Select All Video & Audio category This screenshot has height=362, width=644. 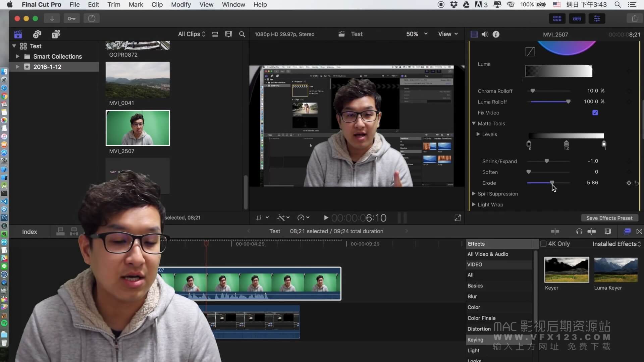pyautogui.click(x=488, y=254)
